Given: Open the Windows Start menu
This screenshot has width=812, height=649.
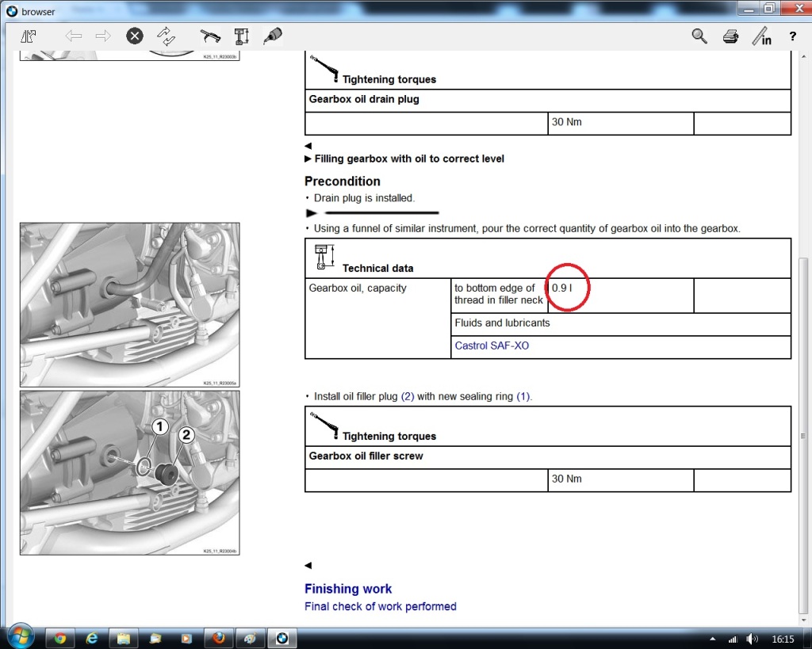Looking at the screenshot, I should (21, 636).
